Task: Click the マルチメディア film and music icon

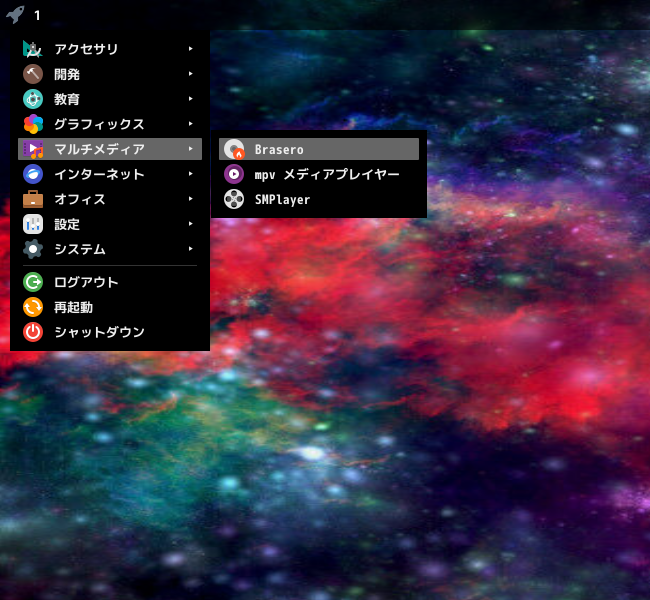Action: pos(33,149)
